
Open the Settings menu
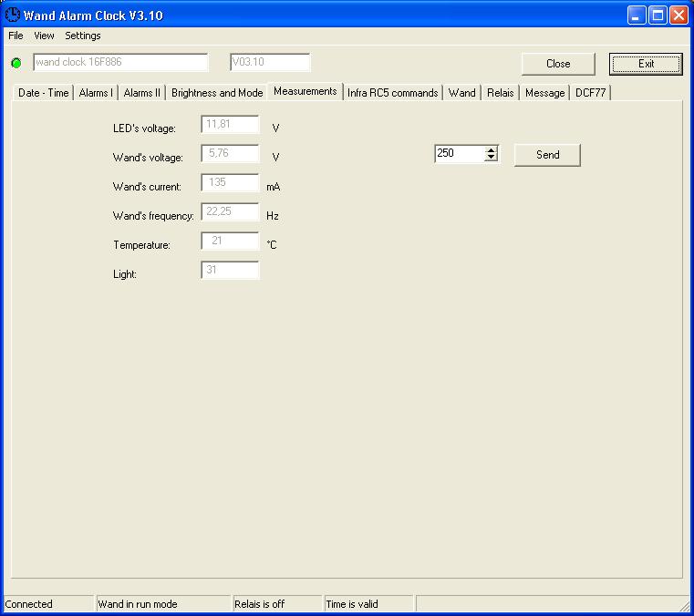point(83,36)
